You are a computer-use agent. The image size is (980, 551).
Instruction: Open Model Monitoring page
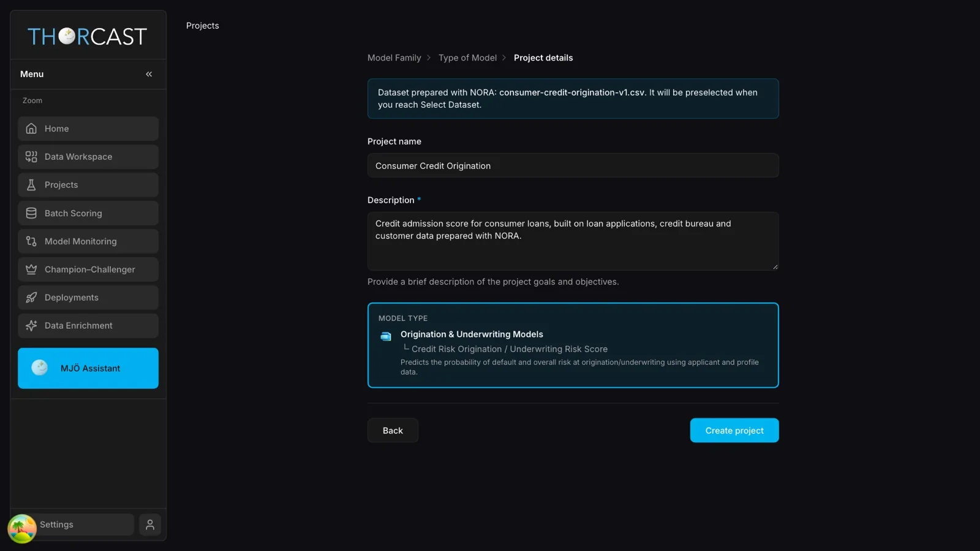click(x=88, y=241)
